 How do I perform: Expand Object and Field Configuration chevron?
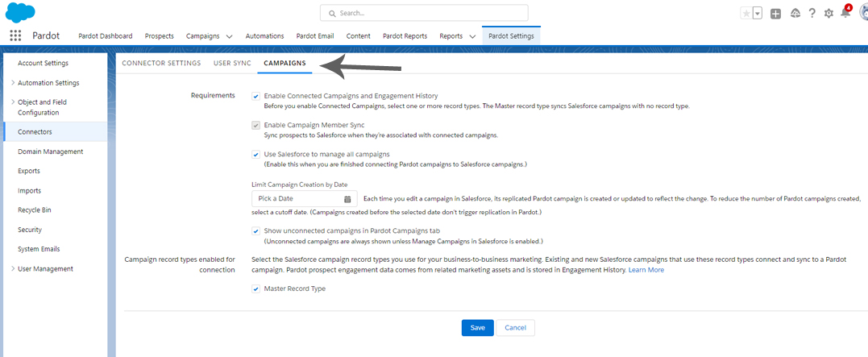[x=13, y=102]
